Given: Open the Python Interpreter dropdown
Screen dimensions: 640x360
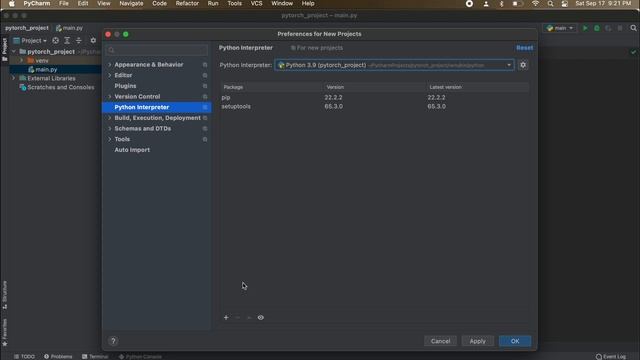Looking at the screenshot, I should click(394, 65).
